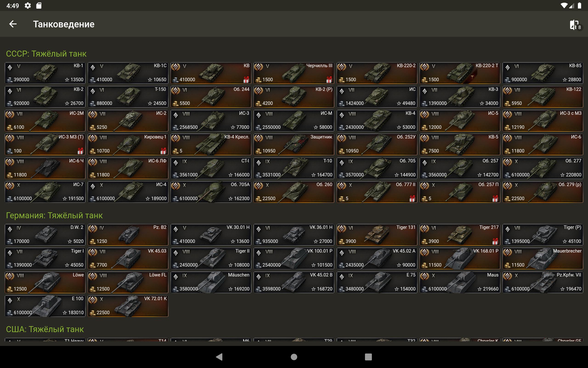Select the Tiger (P) tank card
Viewport: 588px width, 368px height.
[x=543, y=235]
